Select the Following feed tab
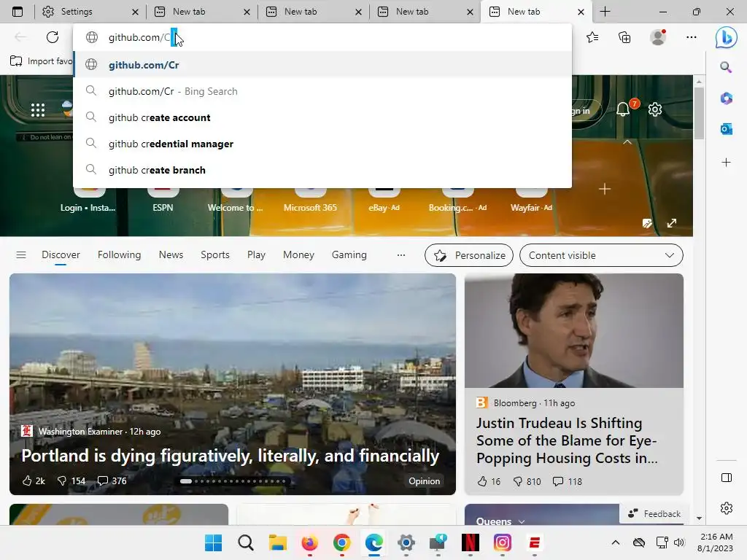Screen dimensions: 747x560 pyautogui.click(x=119, y=255)
